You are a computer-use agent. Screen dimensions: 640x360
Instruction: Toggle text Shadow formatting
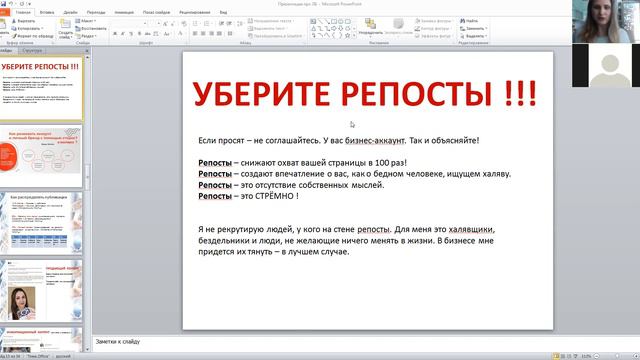140,33
